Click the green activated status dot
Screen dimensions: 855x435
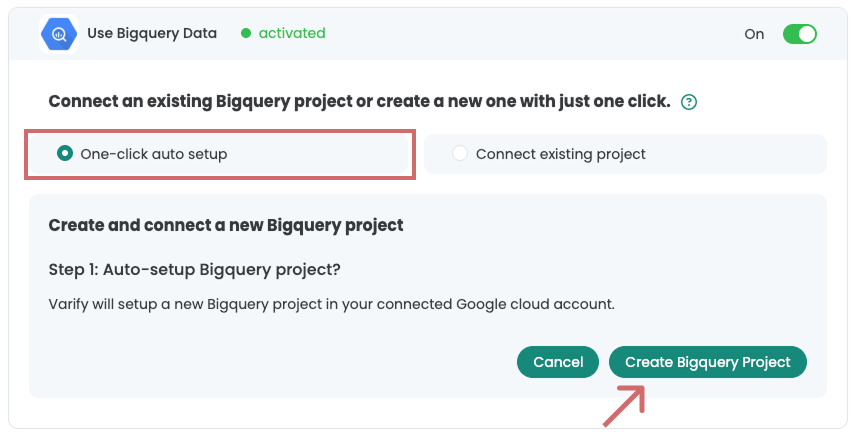246,33
